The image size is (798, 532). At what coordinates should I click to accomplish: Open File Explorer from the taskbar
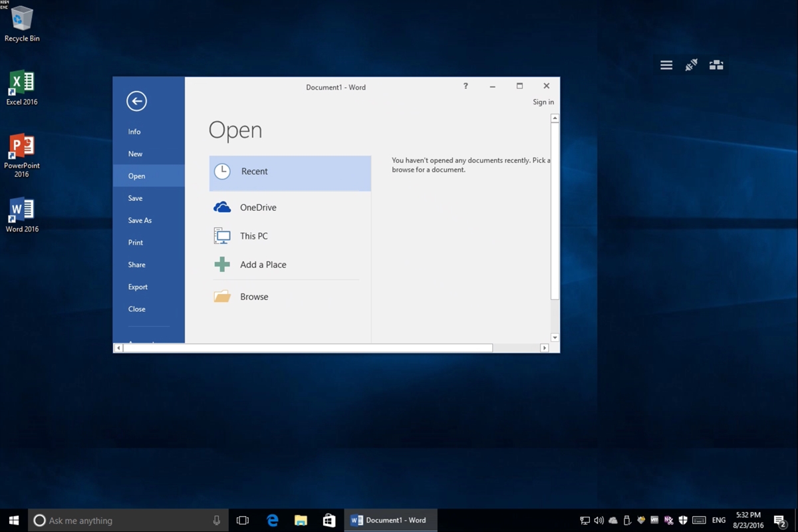click(x=301, y=520)
